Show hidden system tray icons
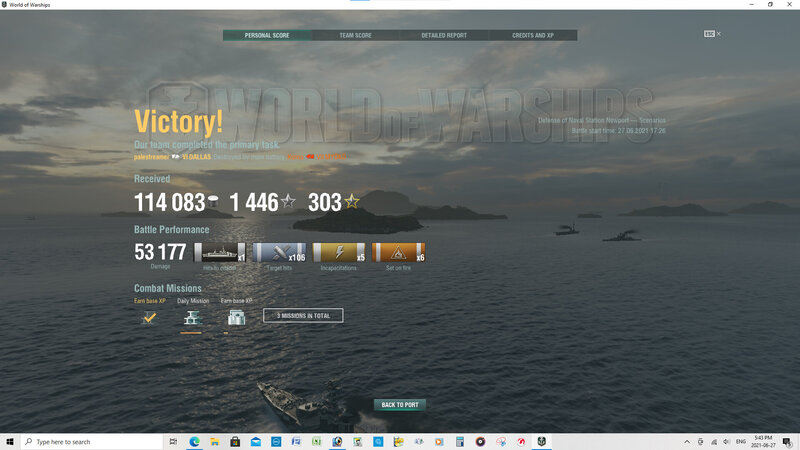 (x=687, y=442)
